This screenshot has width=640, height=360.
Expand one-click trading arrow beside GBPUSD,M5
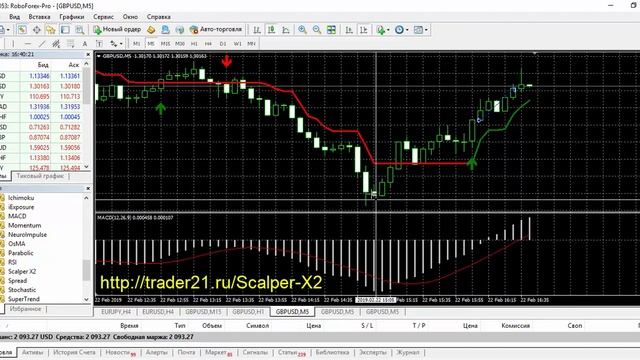98,56
